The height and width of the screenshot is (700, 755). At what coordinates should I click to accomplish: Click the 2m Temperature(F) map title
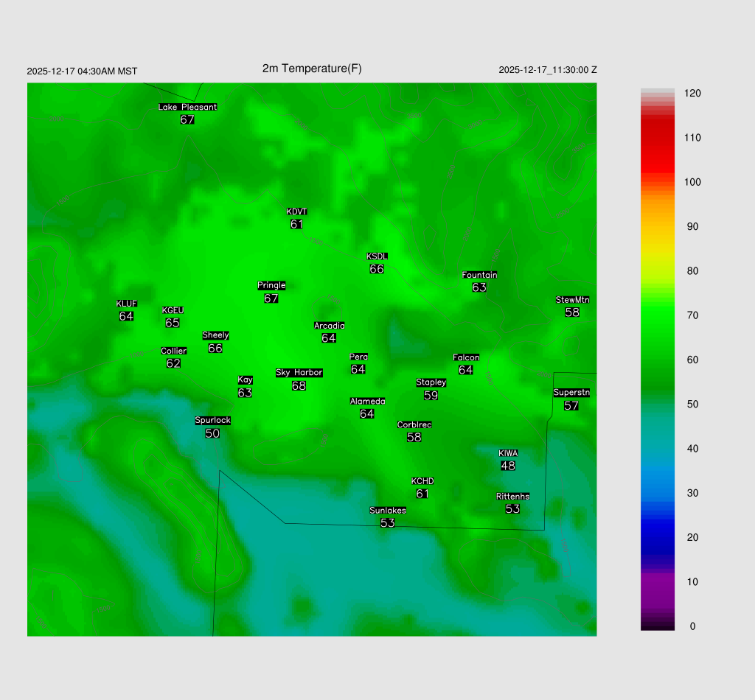pos(312,69)
